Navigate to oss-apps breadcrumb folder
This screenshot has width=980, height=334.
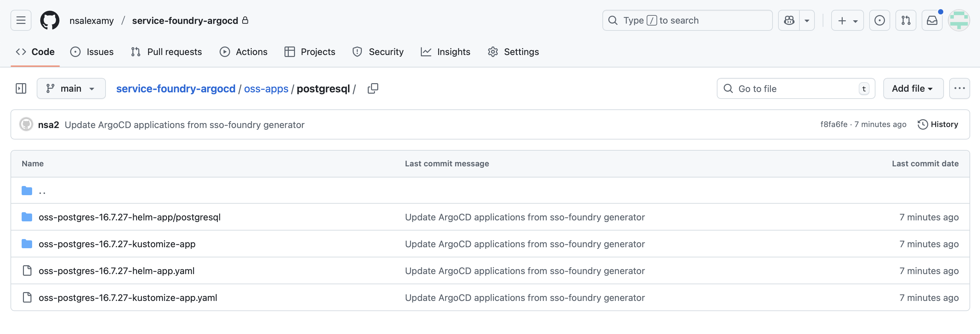tap(266, 88)
